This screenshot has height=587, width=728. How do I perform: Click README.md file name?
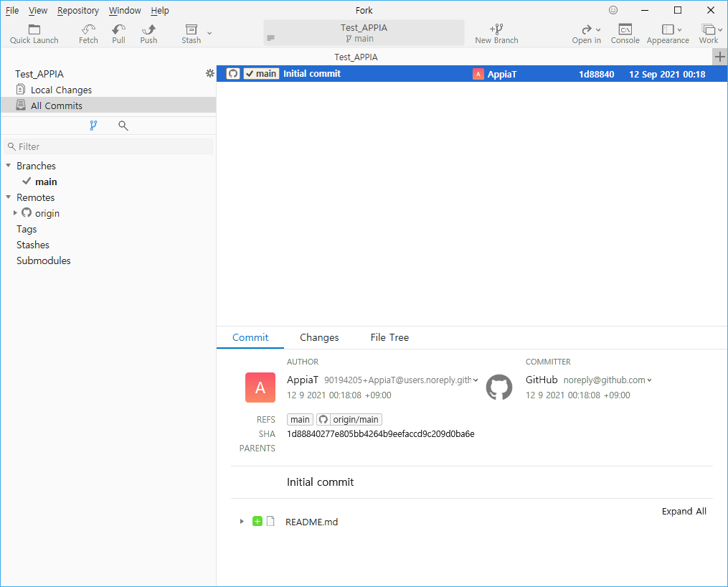[311, 522]
